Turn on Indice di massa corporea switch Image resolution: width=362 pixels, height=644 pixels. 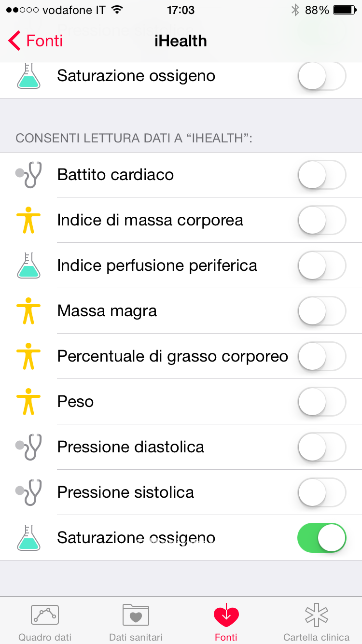pyautogui.click(x=321, y=220)
